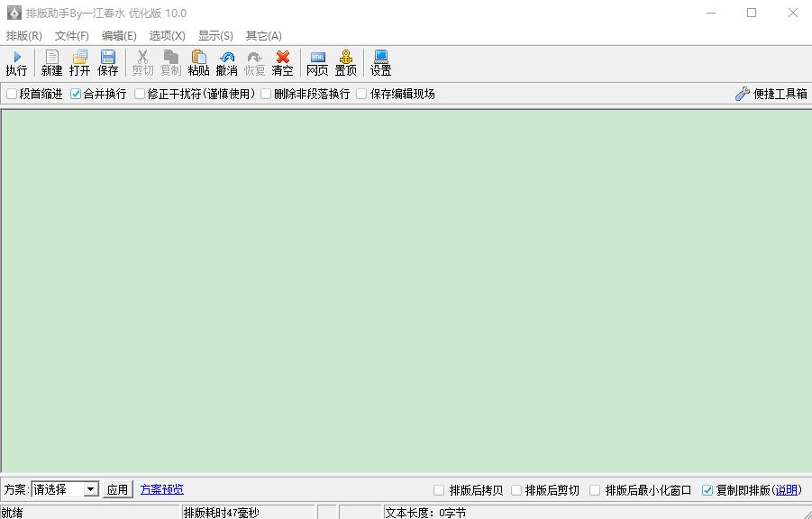The height and width of the screenshot is (519, 812).
Task: Click the 应用 apply button
Action: click(116, 489)
